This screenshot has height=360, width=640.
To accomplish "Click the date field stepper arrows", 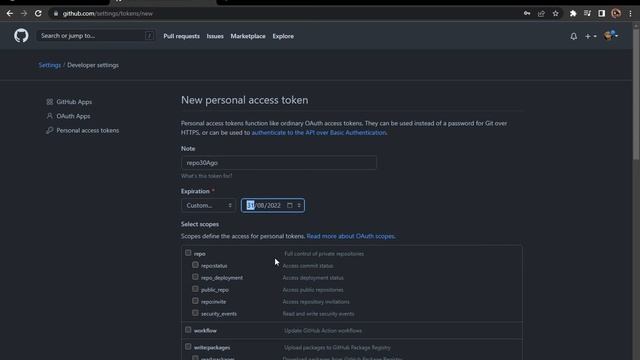I will click(x=299, y=205).
